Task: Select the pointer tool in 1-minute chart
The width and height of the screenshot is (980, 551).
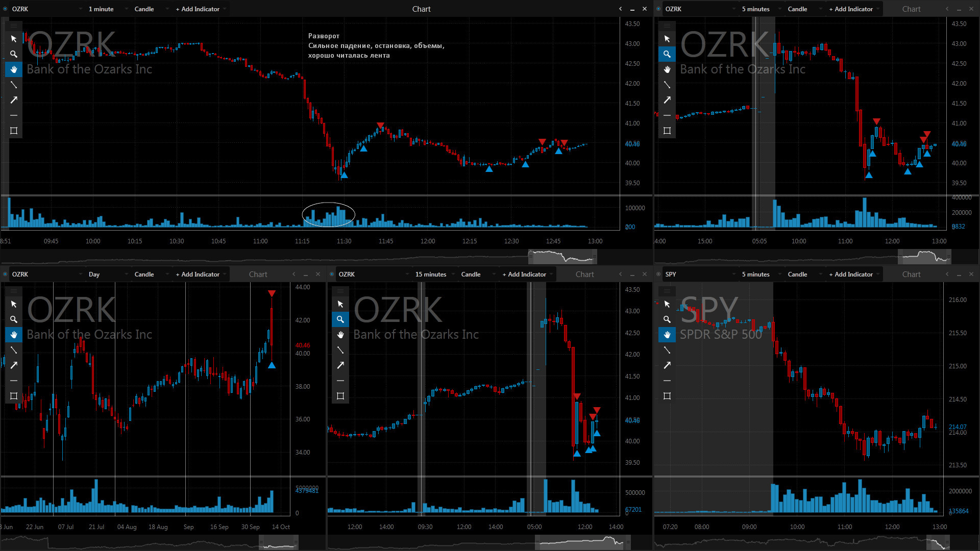Action: pyautogui.click(x=14, y=39)
